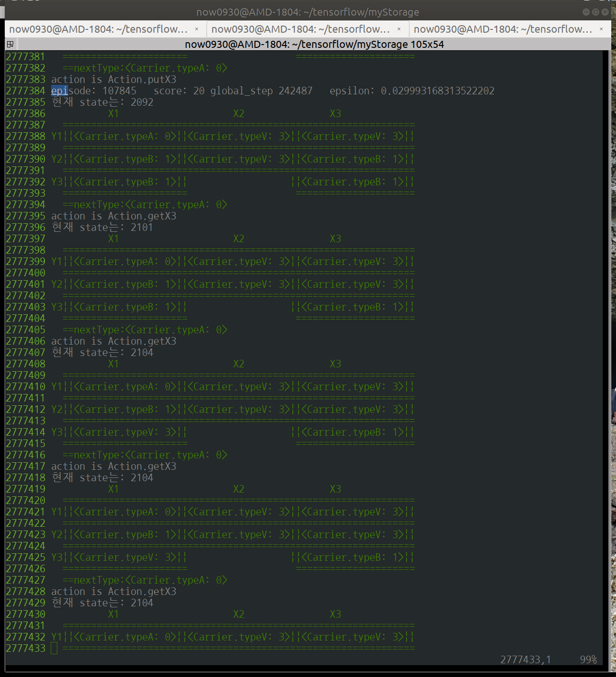The height and width of the screenshot is (677, 616).
Task: Click 'action is Action.putX3' on line 2777383
Action: point(114,79)
